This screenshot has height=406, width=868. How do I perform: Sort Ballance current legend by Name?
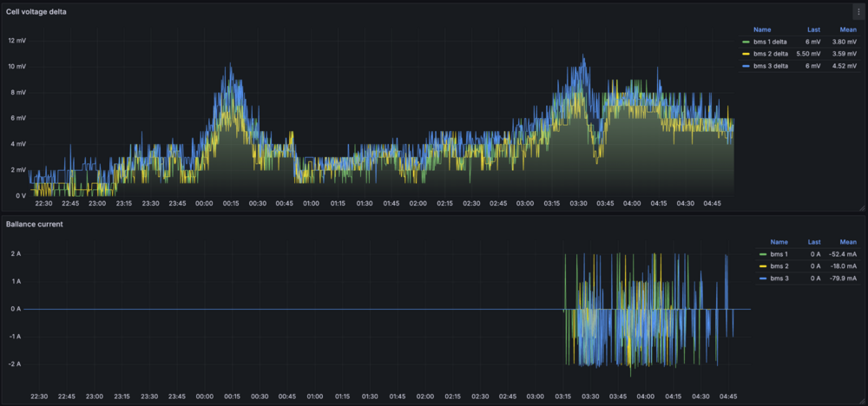(779, 242)
